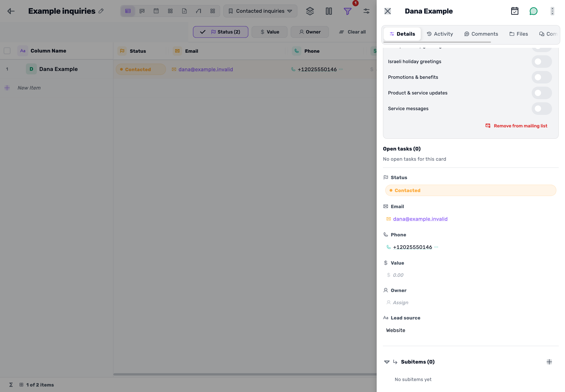Screen dimensions: 565x392
Task: Open the document view icon
Action: point(184,11)
